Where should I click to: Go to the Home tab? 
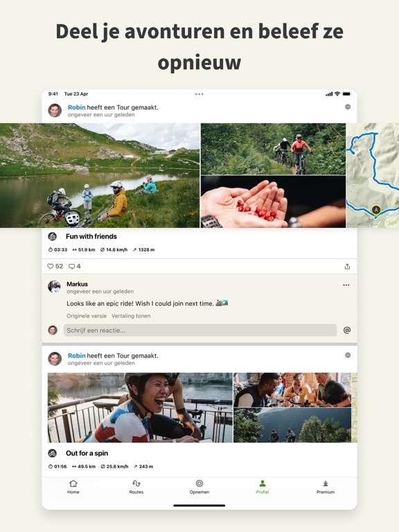(x=73, y=487)
